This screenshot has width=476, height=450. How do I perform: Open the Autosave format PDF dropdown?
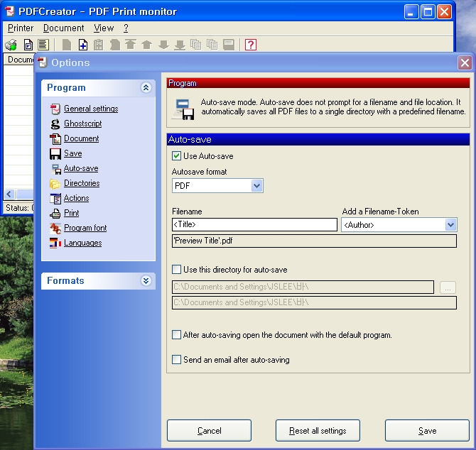pyautogui.click(x=256, y=186)
